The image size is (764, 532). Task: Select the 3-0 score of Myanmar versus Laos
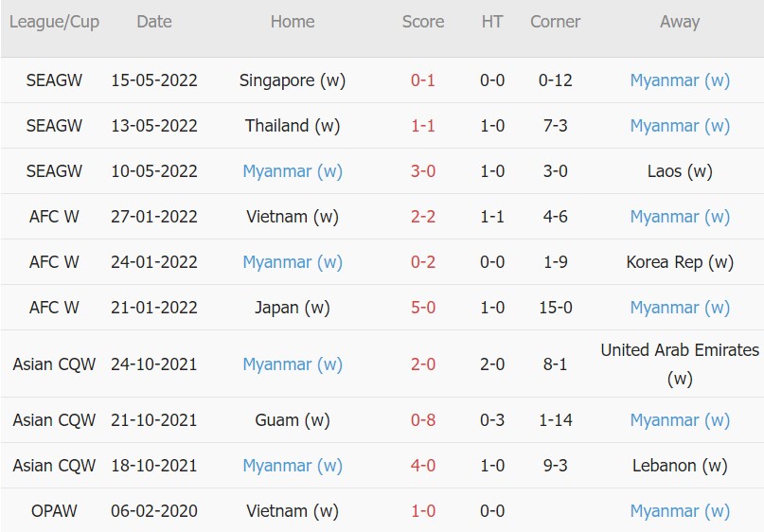(x=423, y=171)
